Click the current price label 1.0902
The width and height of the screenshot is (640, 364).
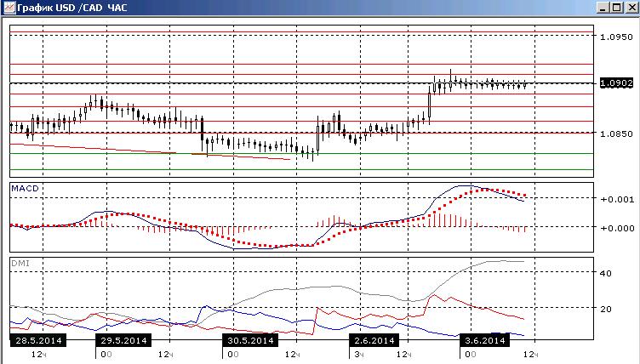[616, 82]
